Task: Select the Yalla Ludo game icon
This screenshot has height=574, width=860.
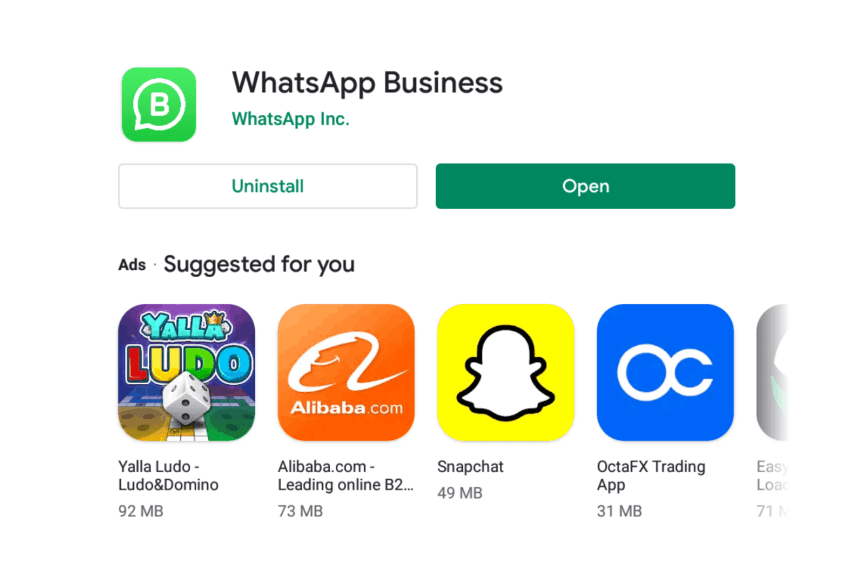Action: 186,373
